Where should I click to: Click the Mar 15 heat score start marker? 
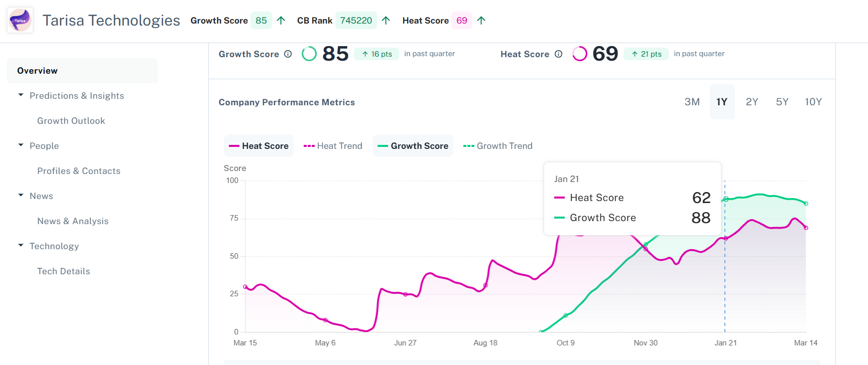[245, 287]
